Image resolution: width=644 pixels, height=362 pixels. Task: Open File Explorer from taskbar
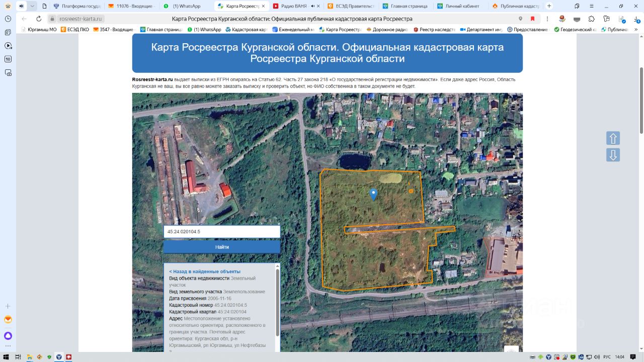(29, 357)
